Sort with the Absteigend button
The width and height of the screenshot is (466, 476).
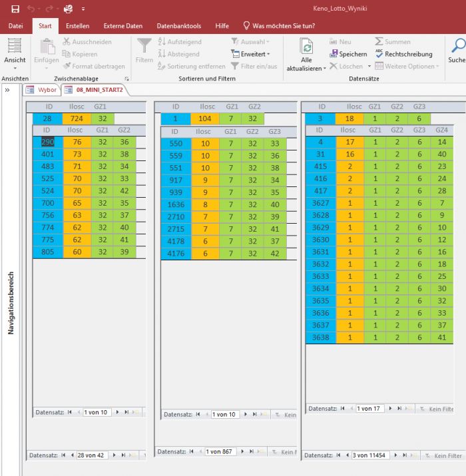tap(179, 54)
